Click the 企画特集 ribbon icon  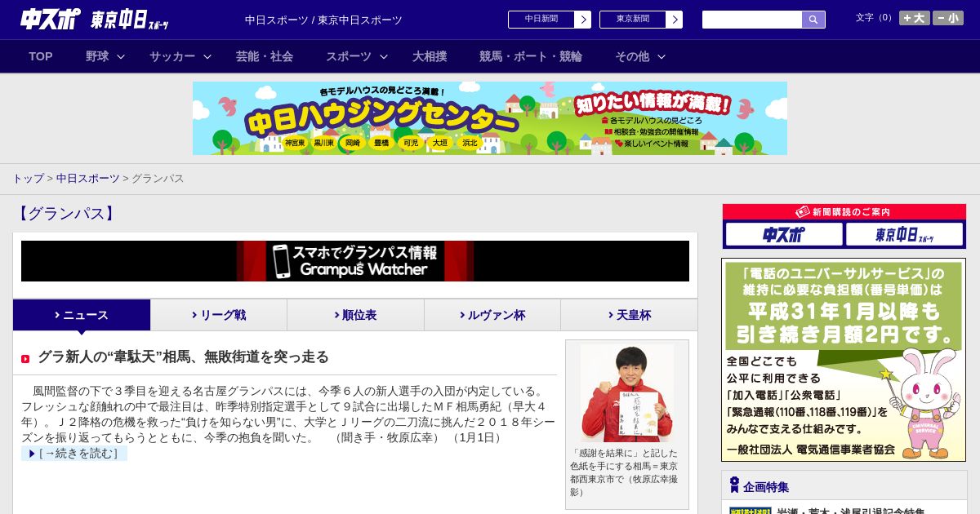click(734, 485)
